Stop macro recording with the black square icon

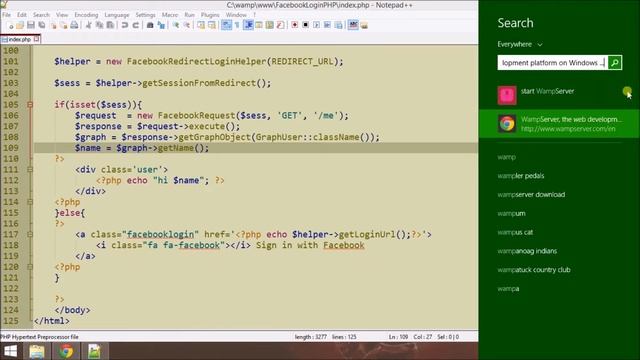pyautogui.click(x=305, y=25)
